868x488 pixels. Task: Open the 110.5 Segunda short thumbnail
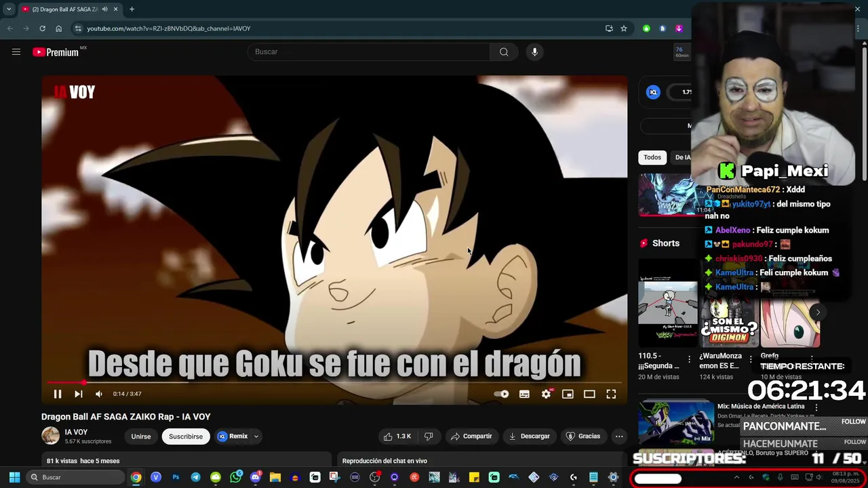(668, 302)
